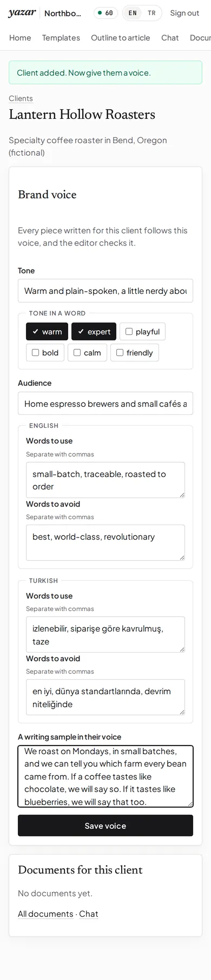Tick the friendly tone checkbox
Viewport: 211px width, 980px height.
(135, 353)
